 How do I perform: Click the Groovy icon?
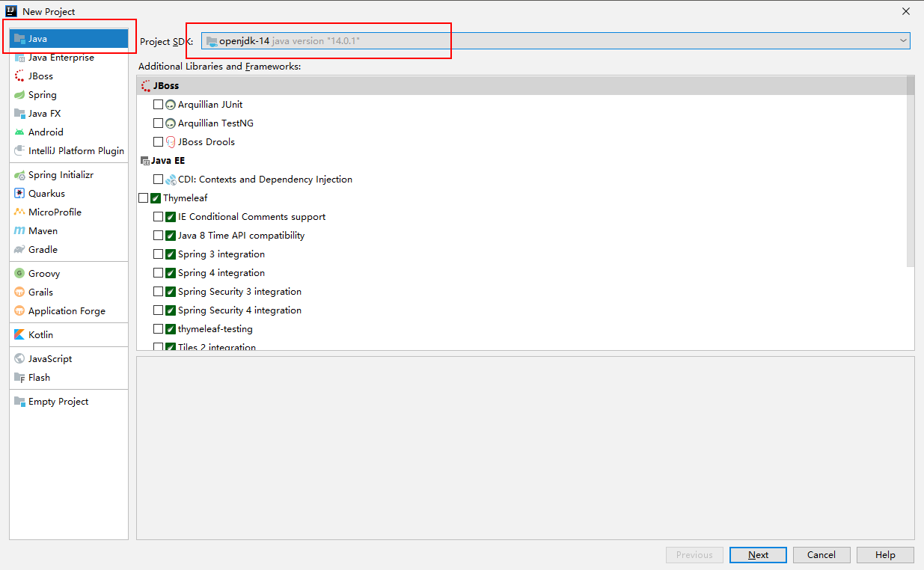pyautogui.click(x=19, y=274)
